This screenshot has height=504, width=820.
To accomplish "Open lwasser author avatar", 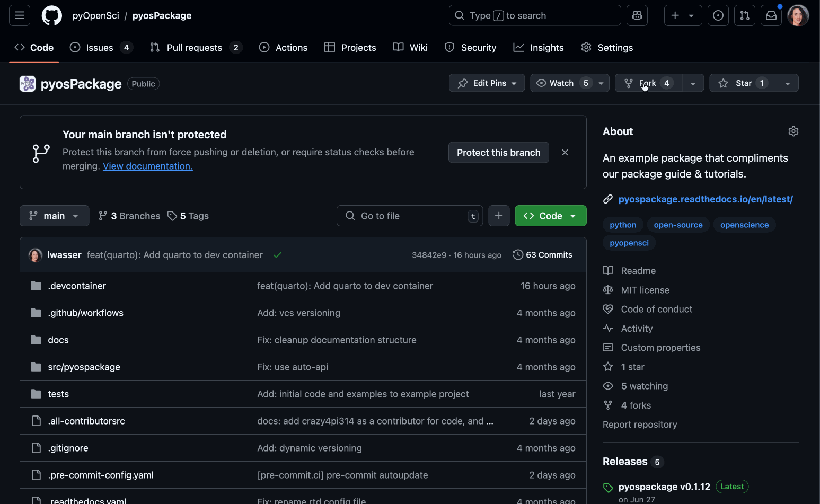I will [36, 255].
